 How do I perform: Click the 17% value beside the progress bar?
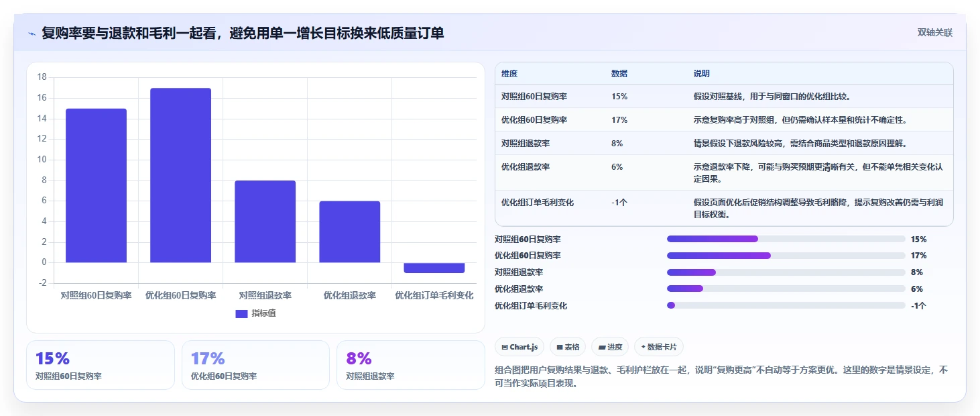(919, 256)
